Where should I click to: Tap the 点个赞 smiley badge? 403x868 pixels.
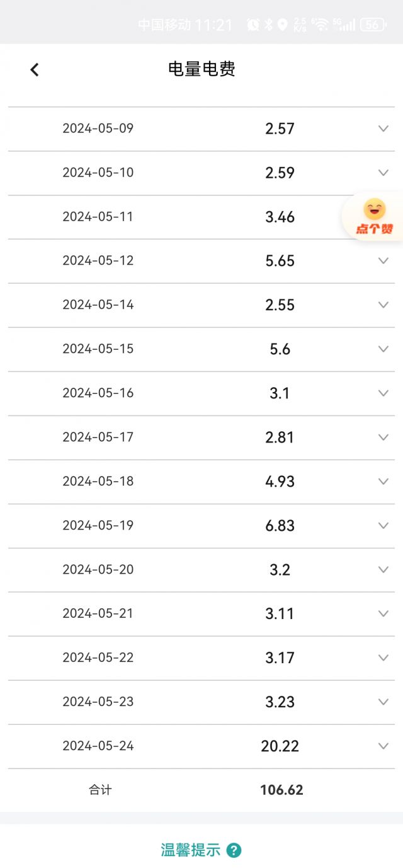pyautogui.click(x=374, y=216)
